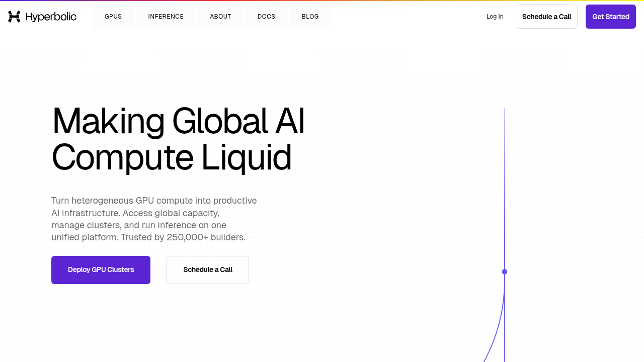Image resolution: width=644 pixels, height=362 pixels.
Task: Click the Log In link
Action: pyautogui.click(x=495, y=17)
